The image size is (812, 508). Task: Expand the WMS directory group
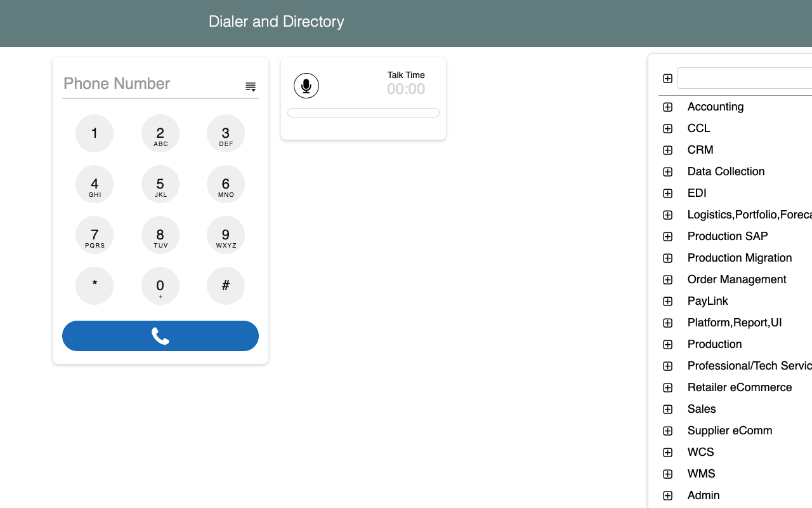coord(667,474)
